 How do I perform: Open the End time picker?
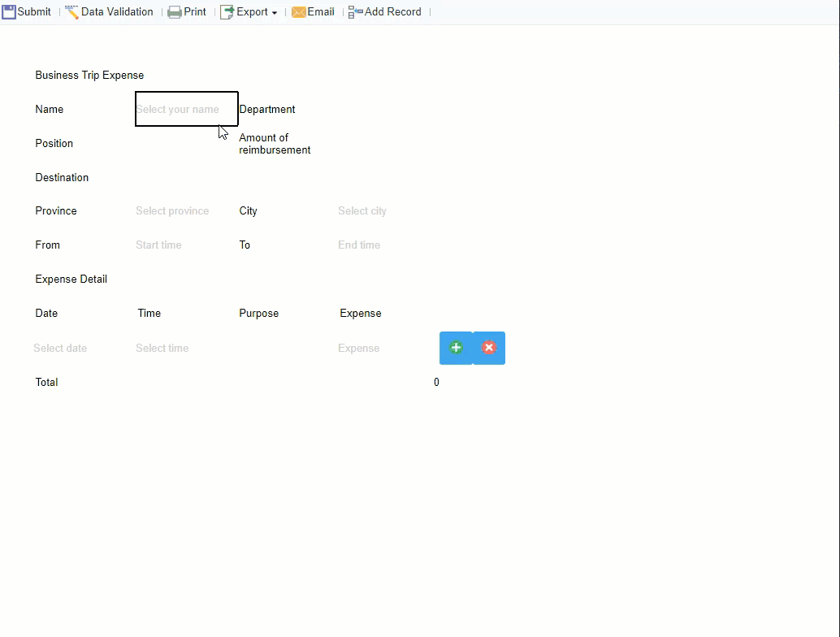(358, 245)
